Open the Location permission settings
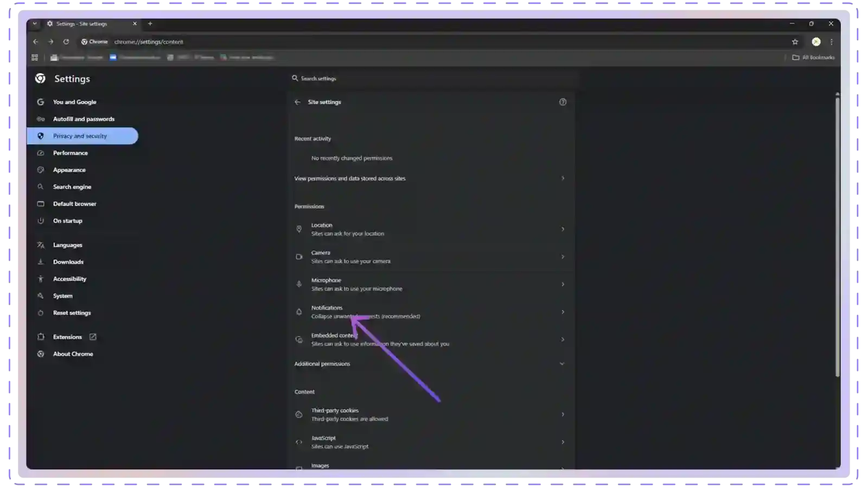This screenshot has height=488, width=868. click(x=430, y=229)
